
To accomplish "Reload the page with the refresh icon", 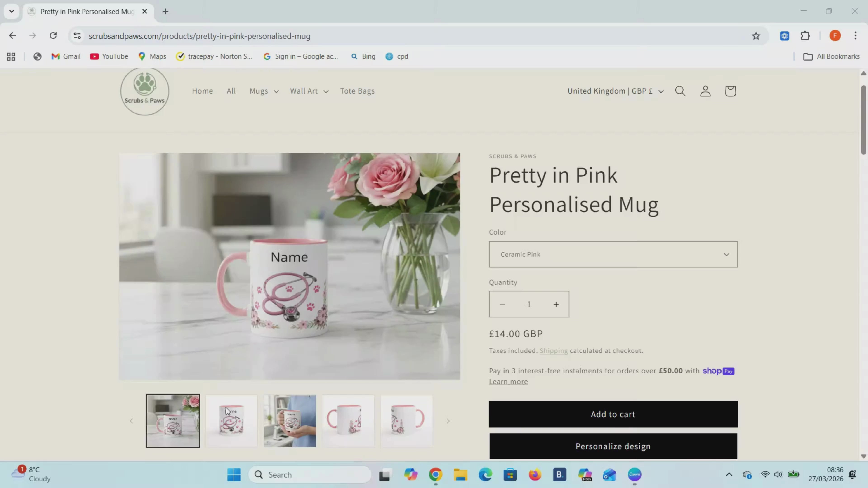I will [x=53, y=36].
